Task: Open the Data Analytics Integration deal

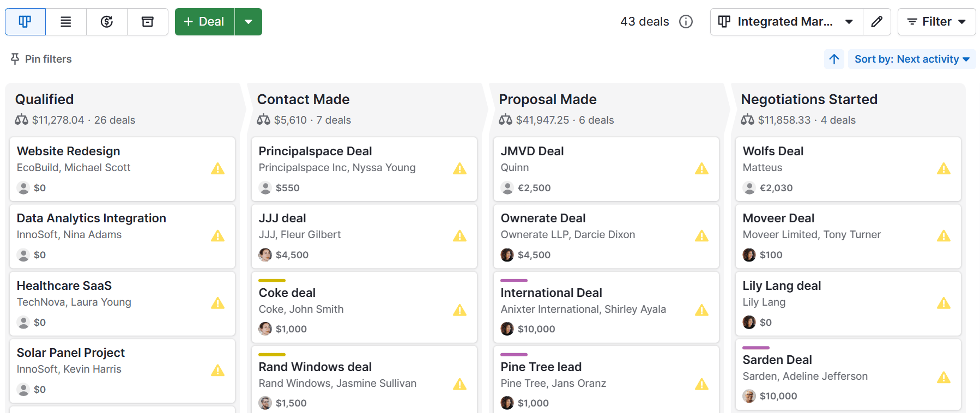Action: click(x=122, y=236)
